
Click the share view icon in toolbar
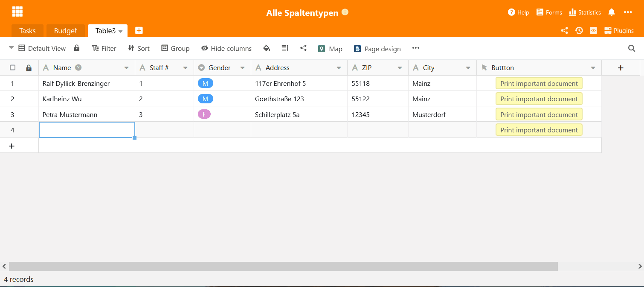click(303, 48)
